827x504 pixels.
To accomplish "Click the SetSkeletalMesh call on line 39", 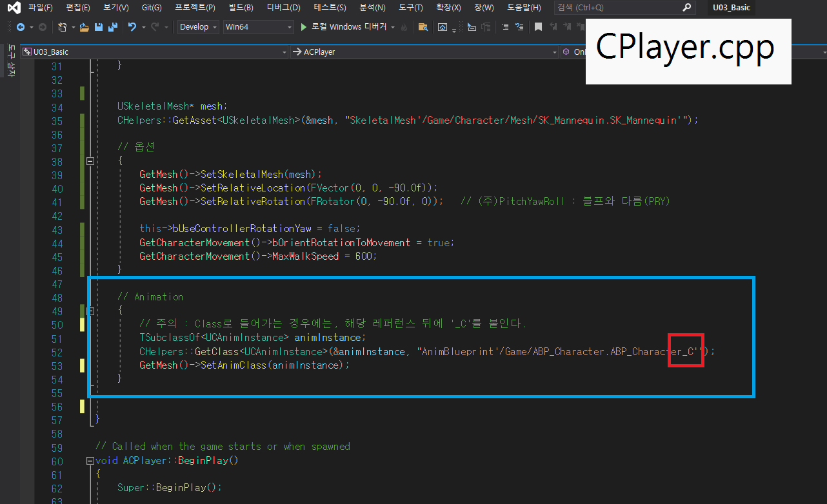I will (x=242, y=175).
